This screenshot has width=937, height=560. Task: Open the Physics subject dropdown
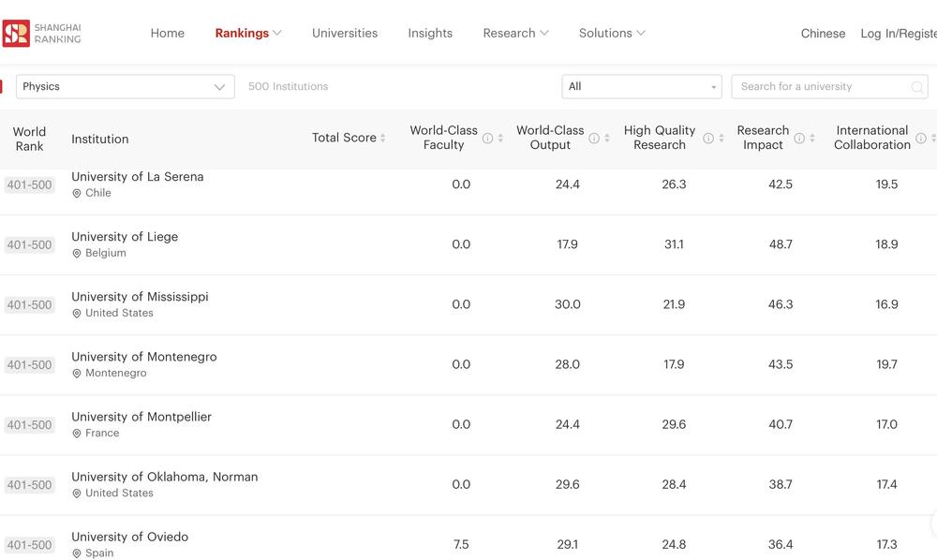pos(126,86)
